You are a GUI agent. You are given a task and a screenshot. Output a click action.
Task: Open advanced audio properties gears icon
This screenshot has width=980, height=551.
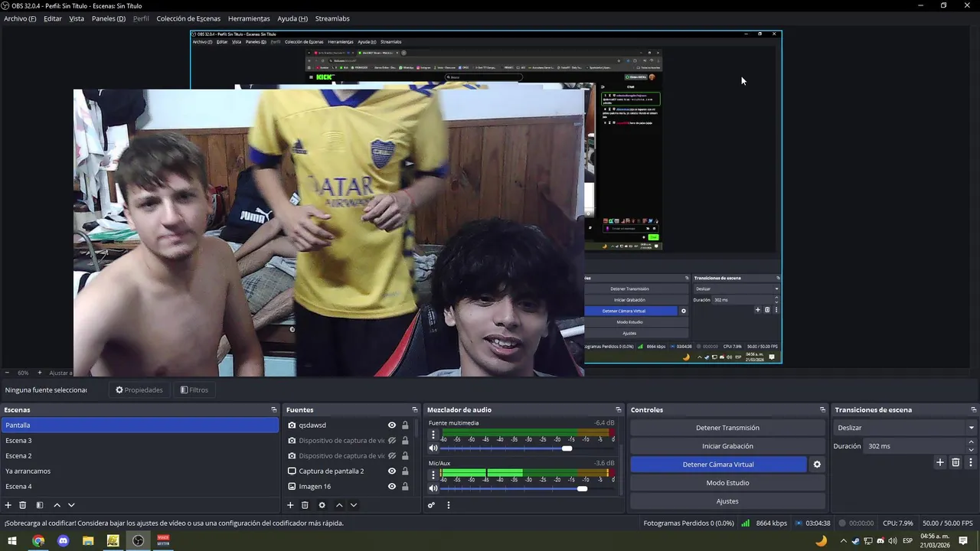click(432, 505)
